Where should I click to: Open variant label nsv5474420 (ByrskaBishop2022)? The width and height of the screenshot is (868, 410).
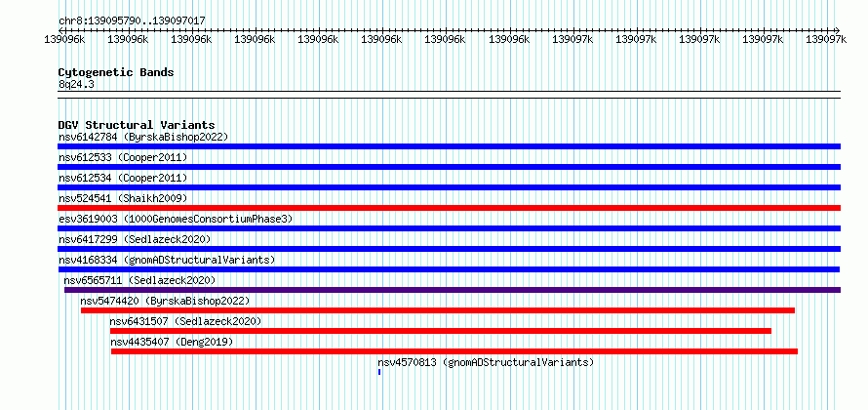coord(165,301)
